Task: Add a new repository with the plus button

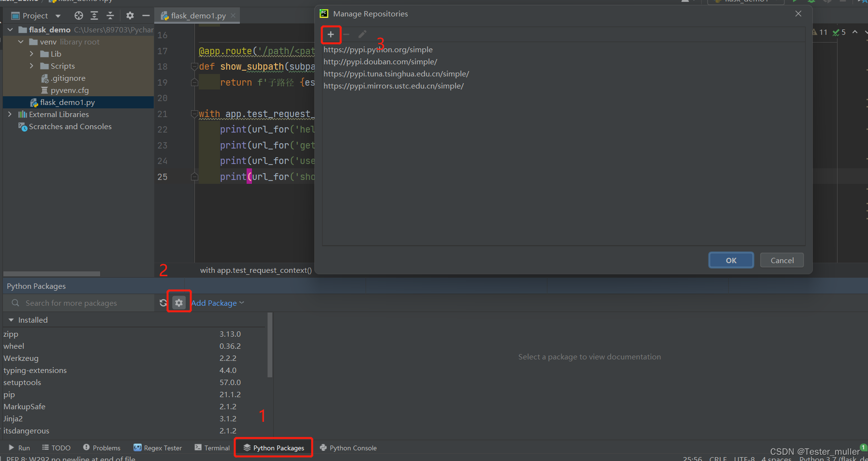Action: coord(331,34)
